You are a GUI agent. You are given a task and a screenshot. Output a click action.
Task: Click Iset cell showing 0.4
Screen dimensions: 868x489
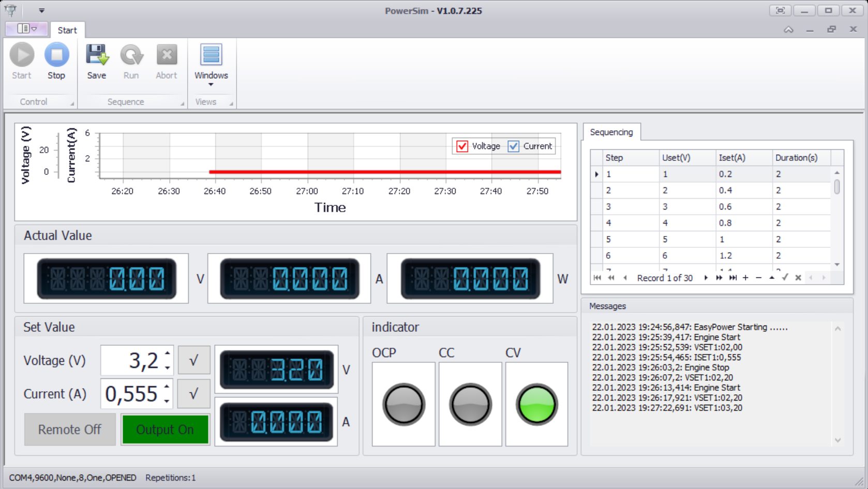coord(744,190)
